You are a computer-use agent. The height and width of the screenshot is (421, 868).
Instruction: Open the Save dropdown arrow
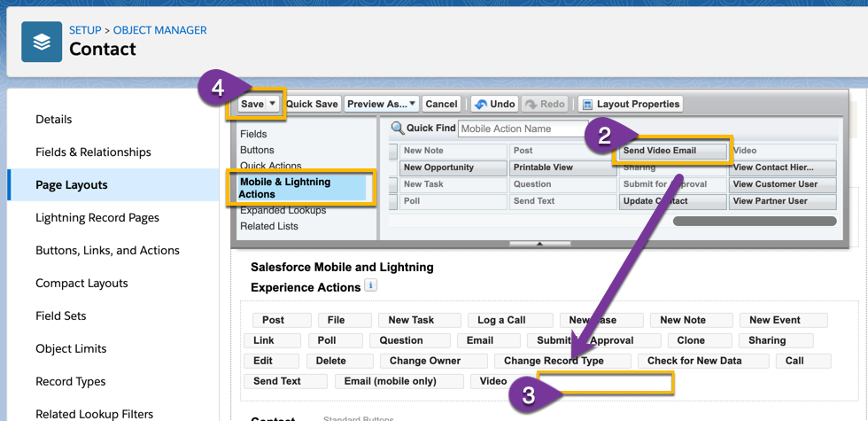[273, 104]
